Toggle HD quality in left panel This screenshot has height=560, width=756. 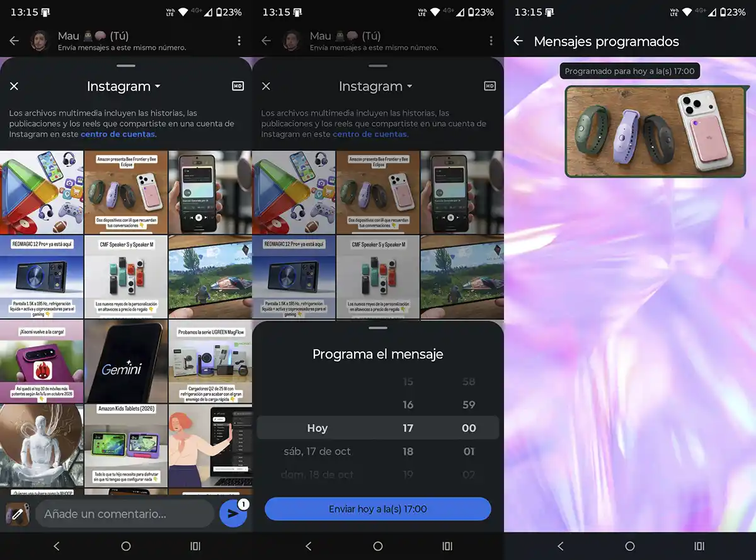[238, 86]
